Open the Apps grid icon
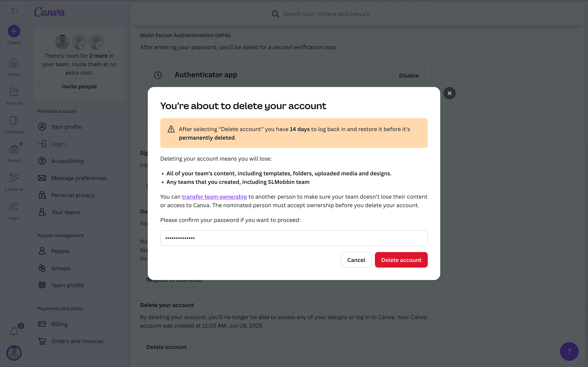 14,207
